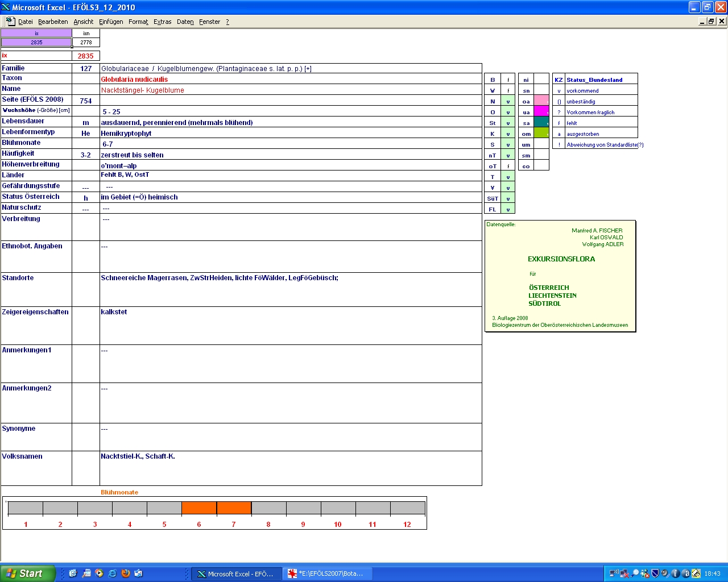Select red 2835 ix value cell
The image size is (728, 582).
tap(86, 56)
